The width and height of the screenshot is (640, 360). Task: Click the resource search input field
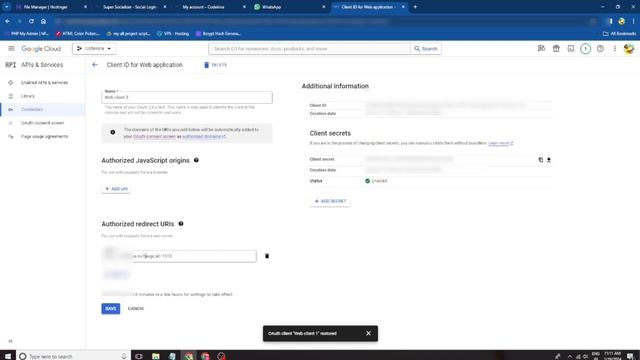click(x=309, y=49)
